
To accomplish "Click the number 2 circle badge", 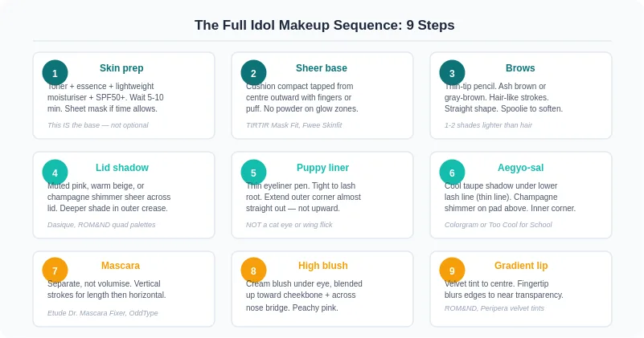I will tap(253, 73).
